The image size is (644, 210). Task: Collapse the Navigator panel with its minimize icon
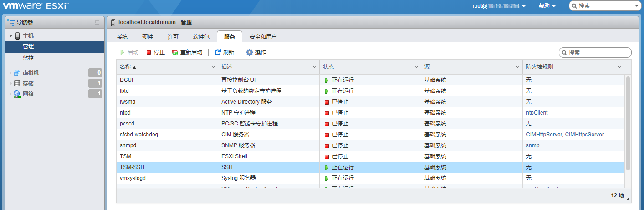pyautogui.click(x=97, y=22)
